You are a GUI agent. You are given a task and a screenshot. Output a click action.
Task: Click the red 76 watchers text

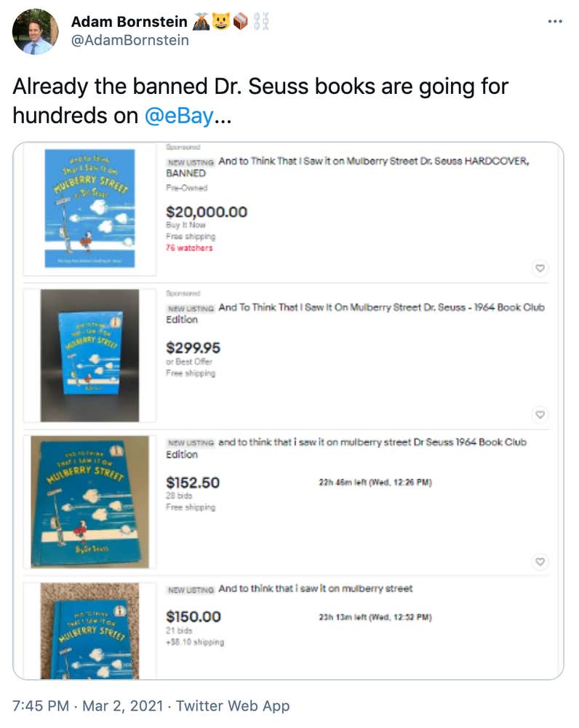189,248
